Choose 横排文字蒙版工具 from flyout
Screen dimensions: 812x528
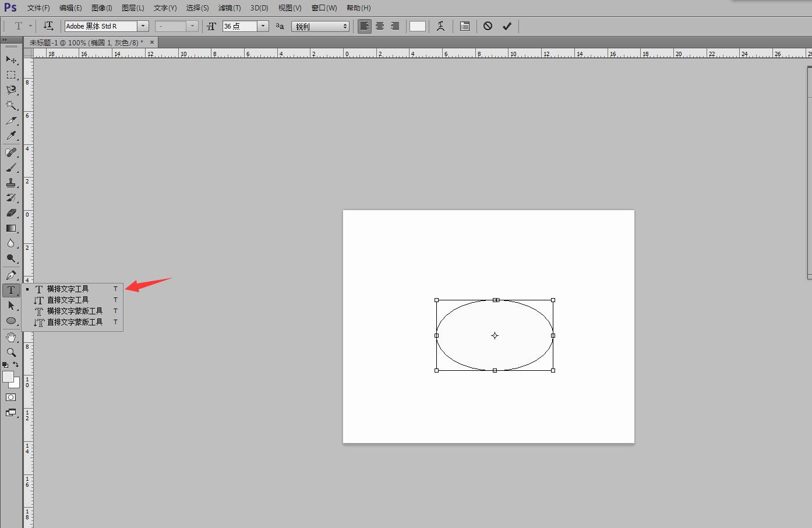pos(72,311)
